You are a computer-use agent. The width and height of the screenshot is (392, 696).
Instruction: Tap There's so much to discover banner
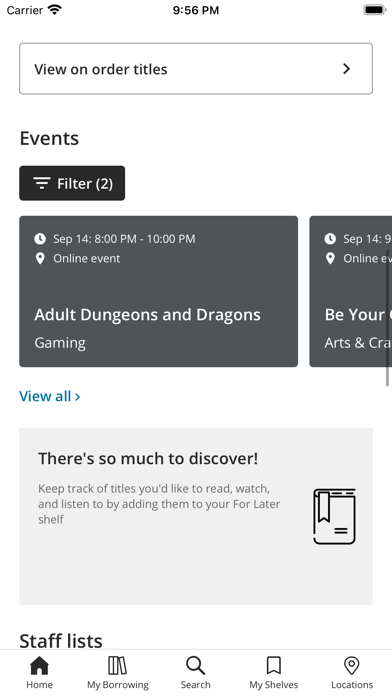pyautogui.click(x=196, y=516)
